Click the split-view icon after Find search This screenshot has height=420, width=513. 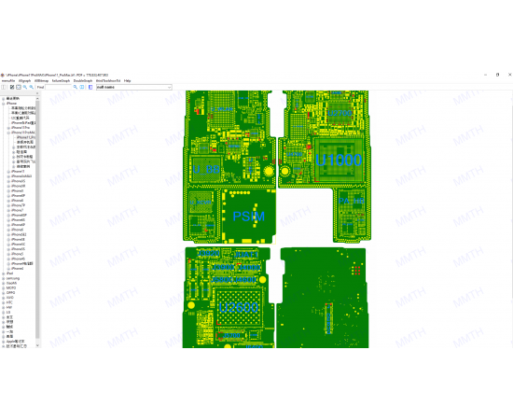click(x=82, y=87)
